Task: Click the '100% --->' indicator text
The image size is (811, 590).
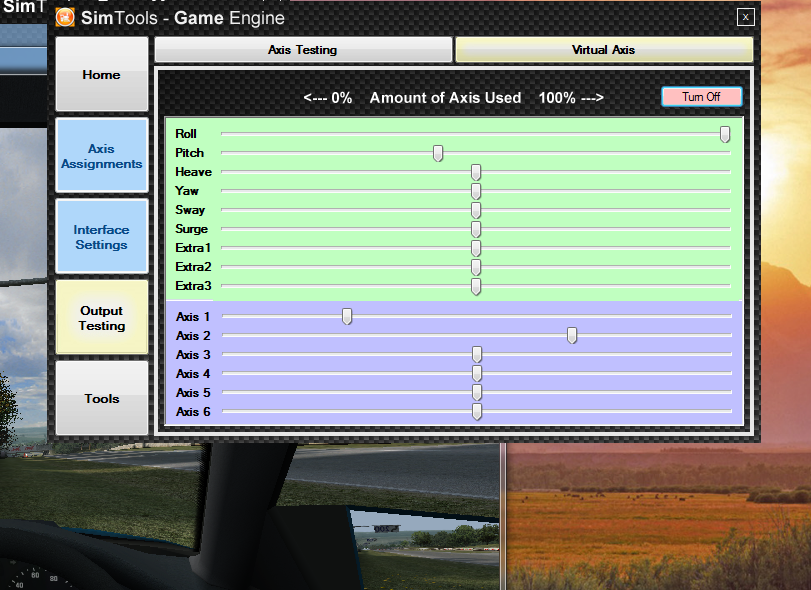Action: click(x=571, y=98)
